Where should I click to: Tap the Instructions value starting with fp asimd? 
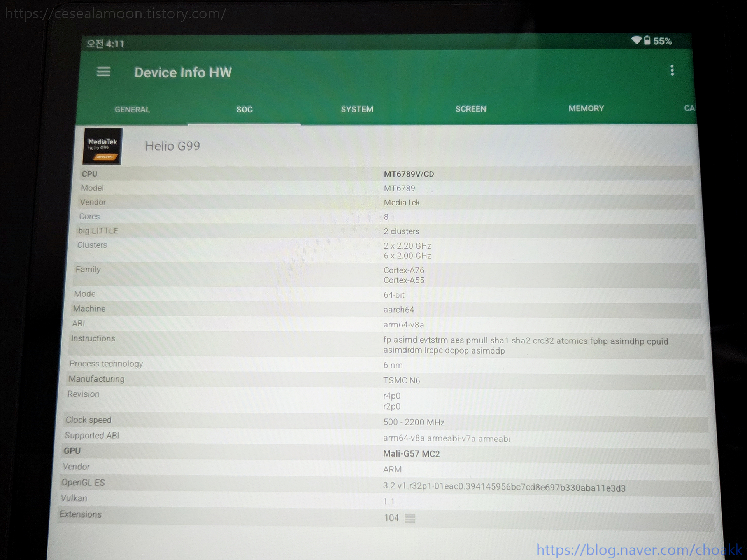tap(526, 346)
